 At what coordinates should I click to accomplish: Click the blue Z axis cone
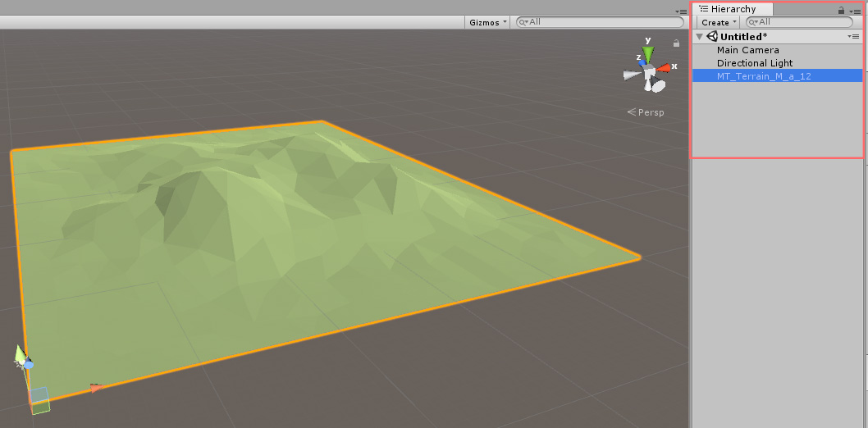coord(642,64)
